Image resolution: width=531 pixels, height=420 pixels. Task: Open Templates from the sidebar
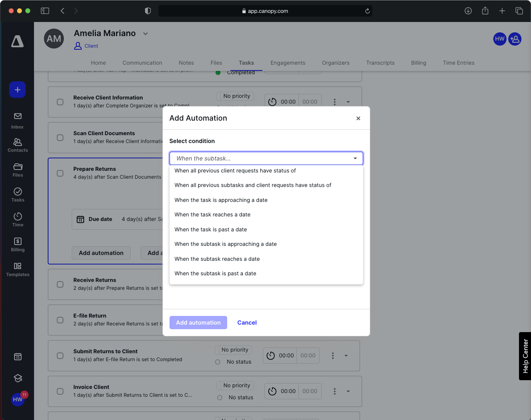[17, 268]
